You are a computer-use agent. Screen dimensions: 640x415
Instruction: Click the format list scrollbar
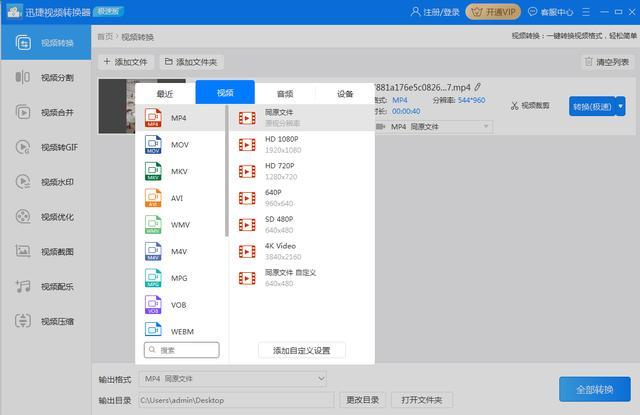[226, 171]
